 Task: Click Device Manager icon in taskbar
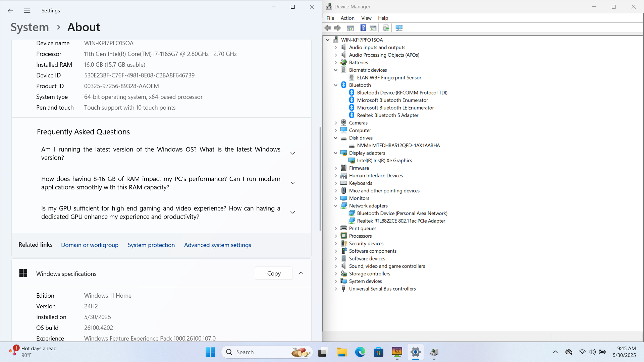[434, 352]
